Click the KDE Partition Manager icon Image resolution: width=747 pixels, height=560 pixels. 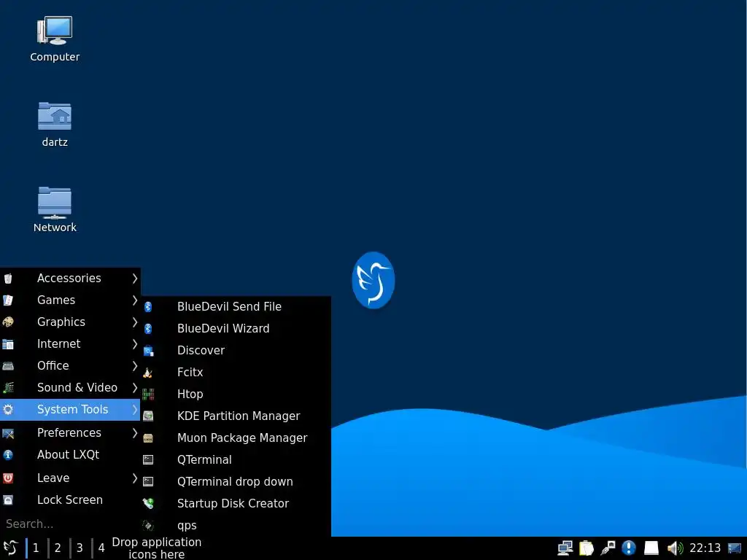pos(148,416)
